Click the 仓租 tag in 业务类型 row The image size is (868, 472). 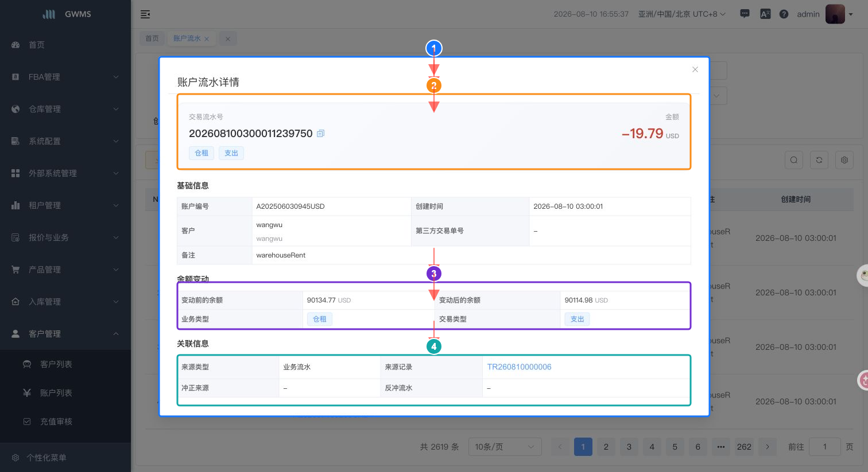pyautogui.click(x=320, y=319)
